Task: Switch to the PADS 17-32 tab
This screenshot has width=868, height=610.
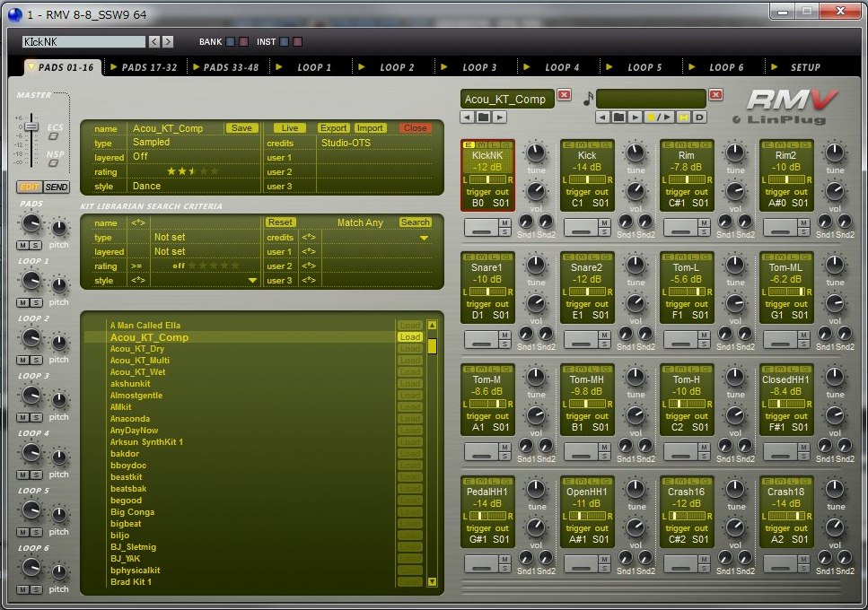Action: [144, 67]
